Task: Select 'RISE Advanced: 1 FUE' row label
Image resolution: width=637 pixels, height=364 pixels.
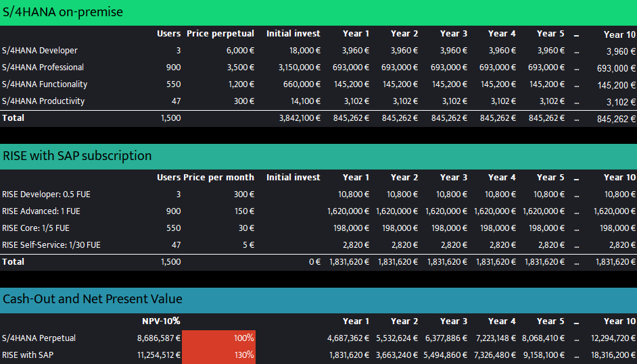Action: 41,211
